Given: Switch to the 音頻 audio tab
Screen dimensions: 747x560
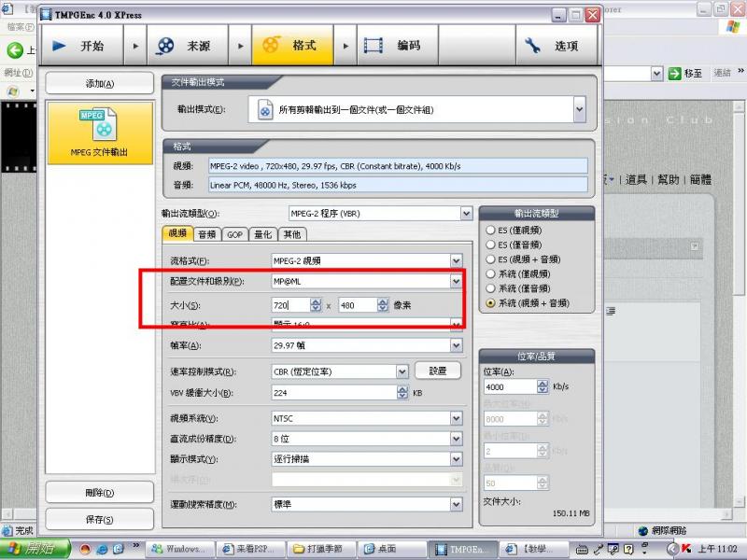Looking at the screenshot, I should coord(206,234).
